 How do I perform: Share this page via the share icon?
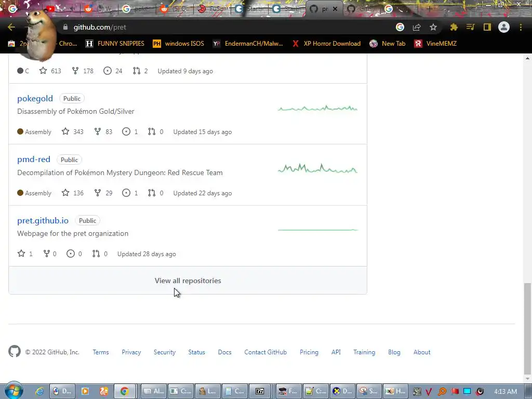pos(417,27)
